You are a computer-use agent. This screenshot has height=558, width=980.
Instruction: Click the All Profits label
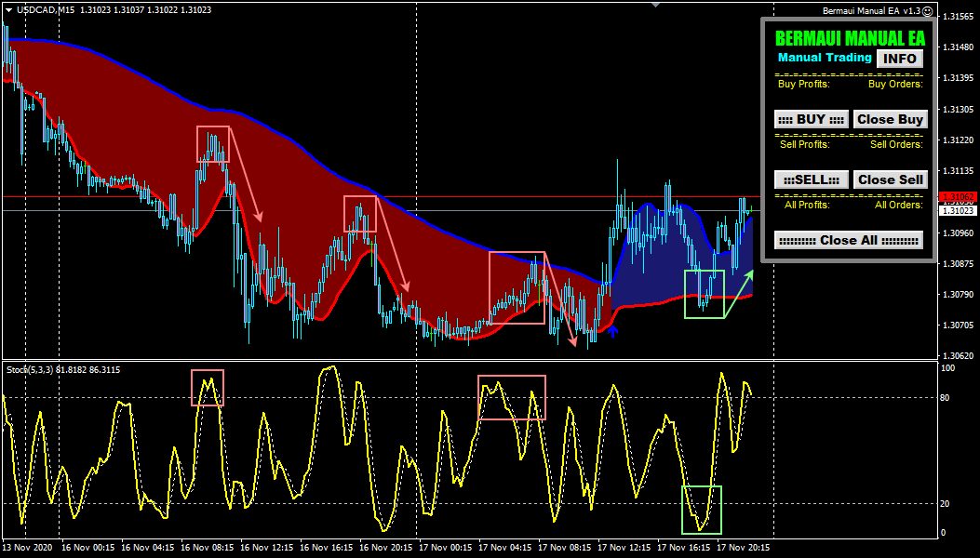[807, 205]
